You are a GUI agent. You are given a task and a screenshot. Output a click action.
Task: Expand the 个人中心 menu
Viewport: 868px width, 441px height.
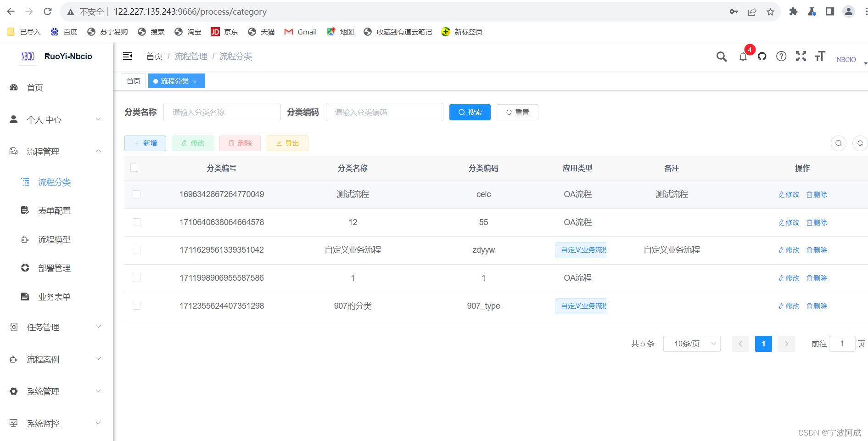point(56,119)
